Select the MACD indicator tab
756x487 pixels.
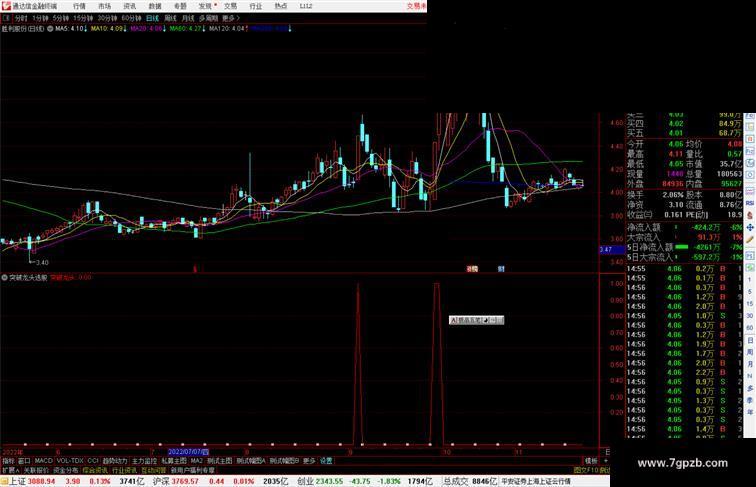pos(43,461)
